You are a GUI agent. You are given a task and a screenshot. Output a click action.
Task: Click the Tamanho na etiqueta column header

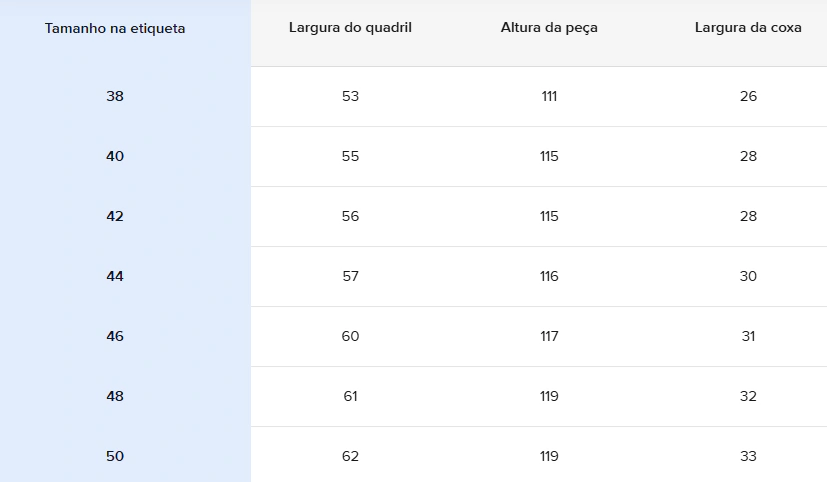115,28
